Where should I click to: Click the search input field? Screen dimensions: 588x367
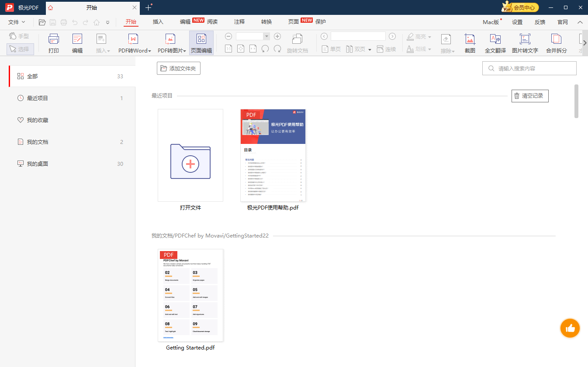534,68
